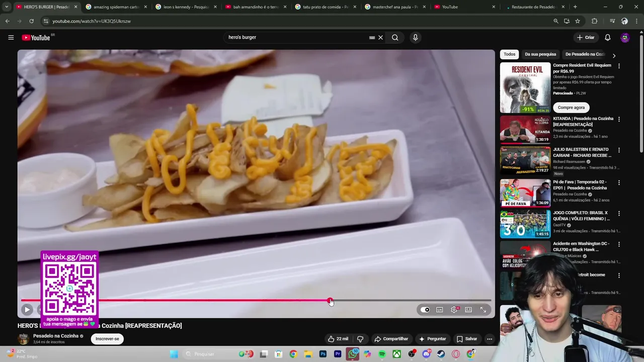Screen dimensions: 644x362
Task: Click the Perguntar button
Action: tap(432, 339)
